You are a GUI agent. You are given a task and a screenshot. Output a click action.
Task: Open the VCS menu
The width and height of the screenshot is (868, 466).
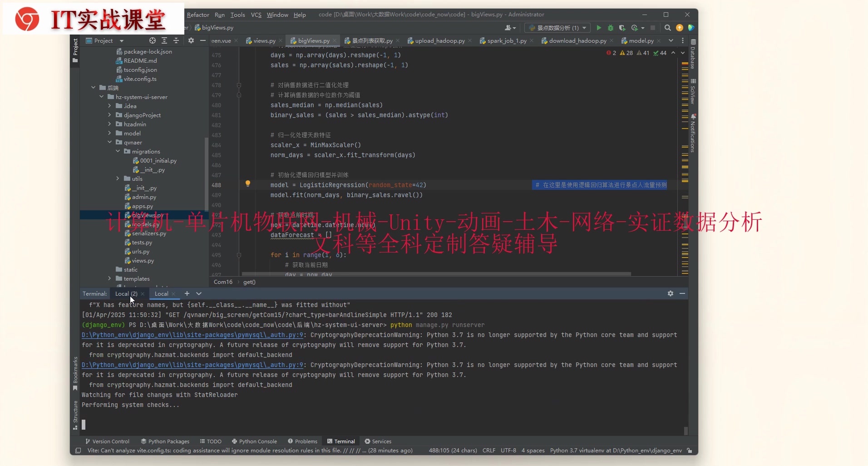pyautogui.click(x=256, y=15)
